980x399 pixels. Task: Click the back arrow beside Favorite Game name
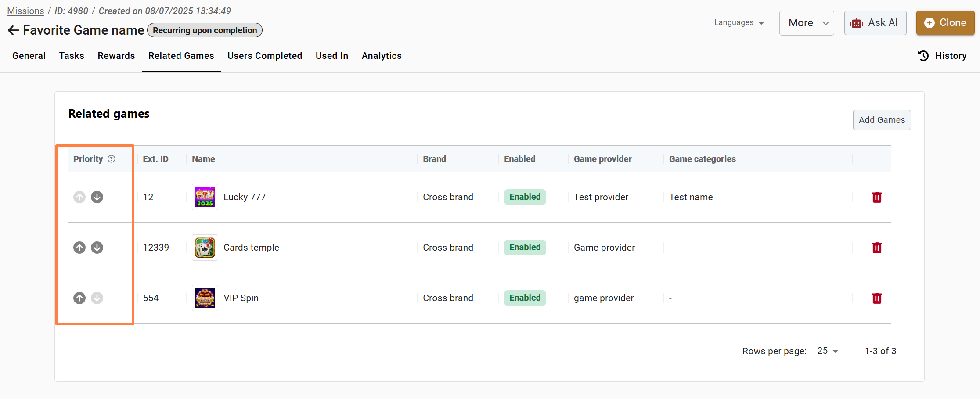[13, 30]
